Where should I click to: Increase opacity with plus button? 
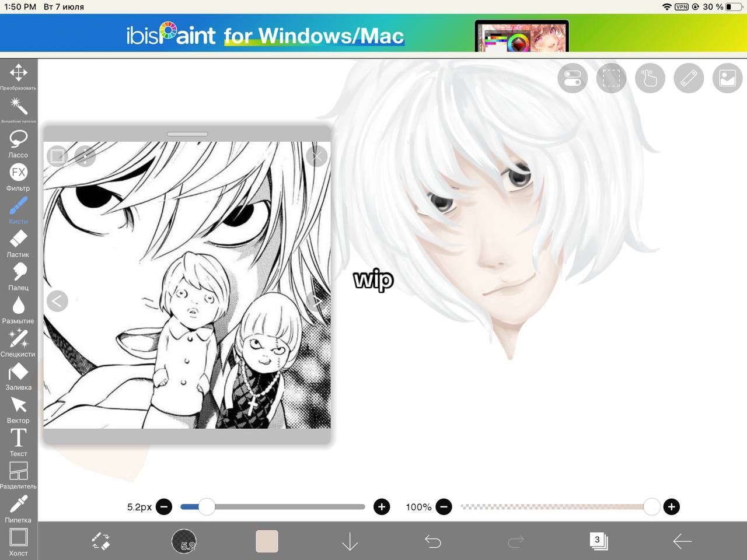(671, 506)
